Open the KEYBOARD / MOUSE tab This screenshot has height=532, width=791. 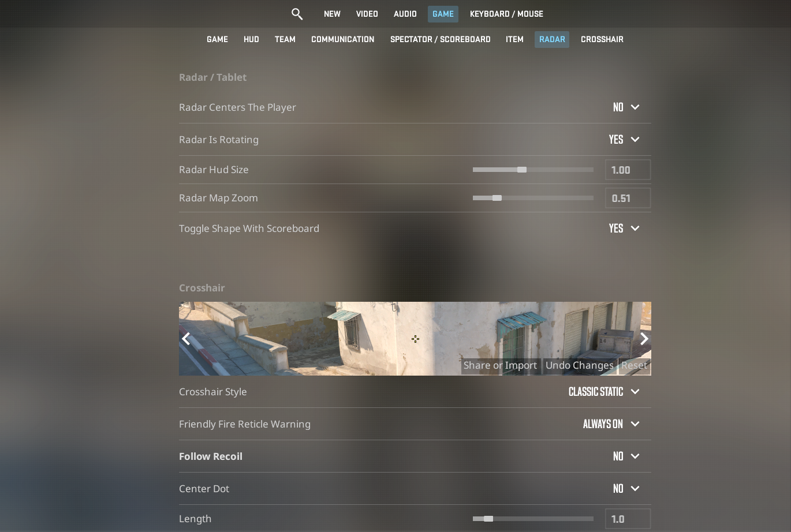pos(506,14)
